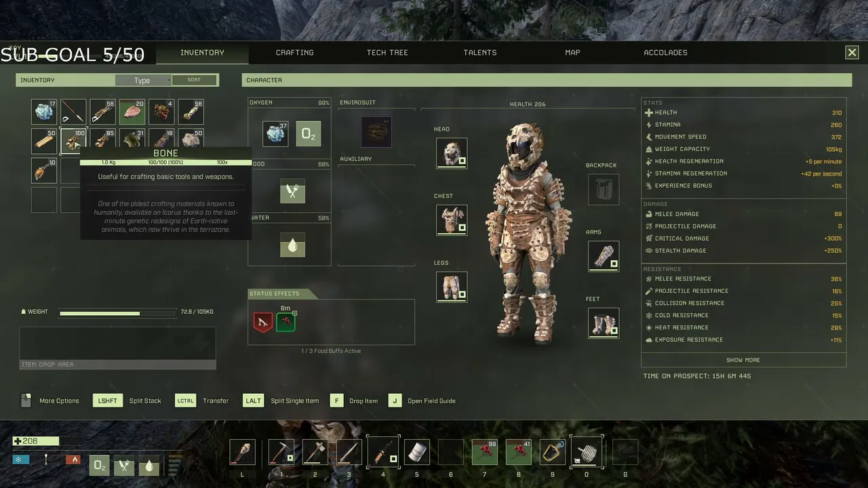Click the Weight Capacity stat row

tap(743, 149)
